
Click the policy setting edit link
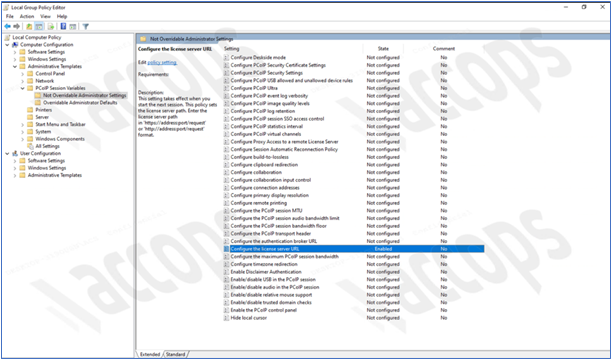pos(162,62)
